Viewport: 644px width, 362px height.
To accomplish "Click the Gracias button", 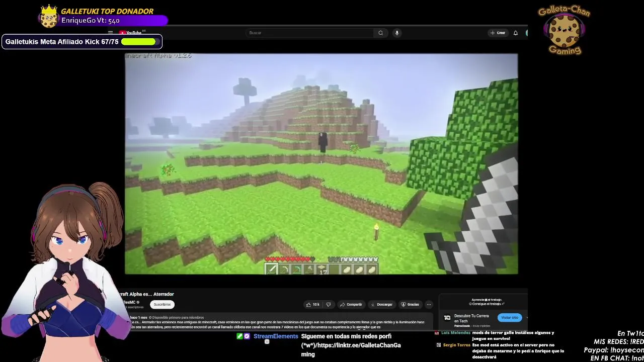I will [410, 304].
